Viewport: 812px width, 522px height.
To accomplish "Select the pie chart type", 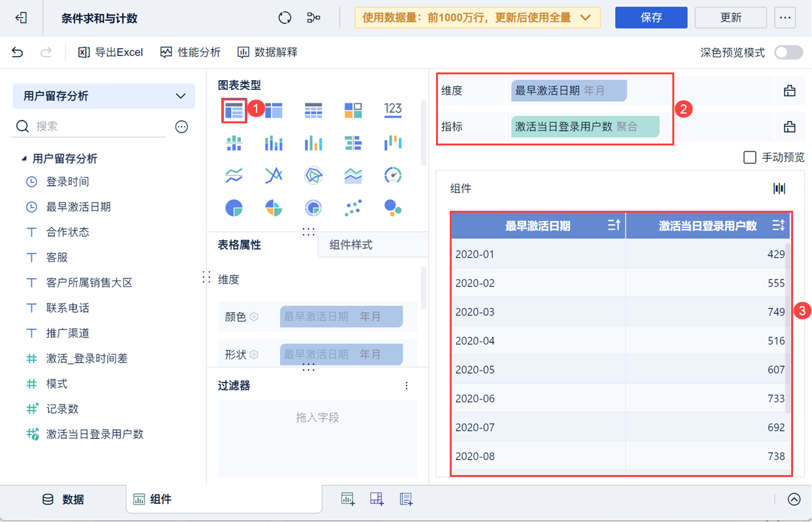I will click(x=234, y=207).
